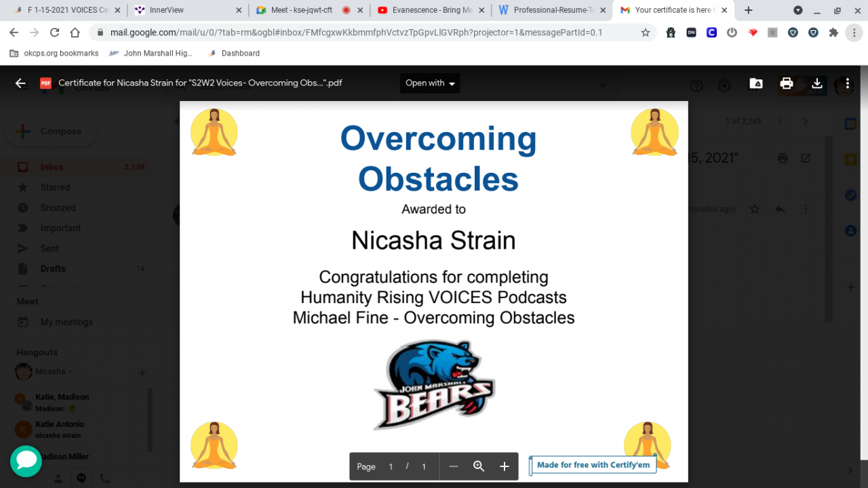The height and width of the screenshot is (488, 868).
Task: Open the email's three-dot more menu
Action: [806, 209]
